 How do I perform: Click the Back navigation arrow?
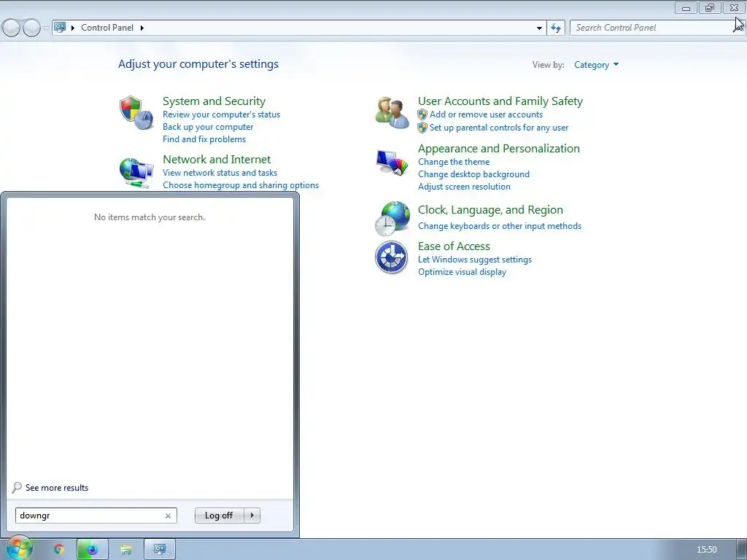(11, 28)
